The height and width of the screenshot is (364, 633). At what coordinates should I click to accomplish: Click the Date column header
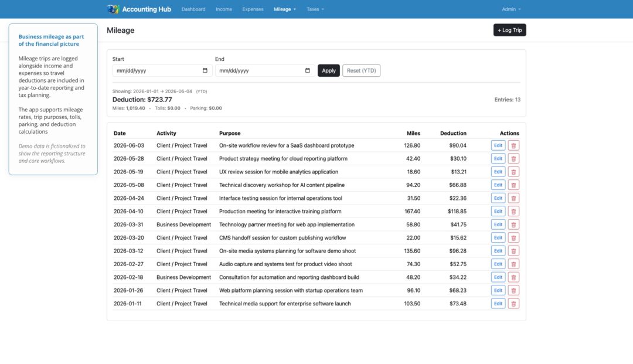(x=120, y=133)
